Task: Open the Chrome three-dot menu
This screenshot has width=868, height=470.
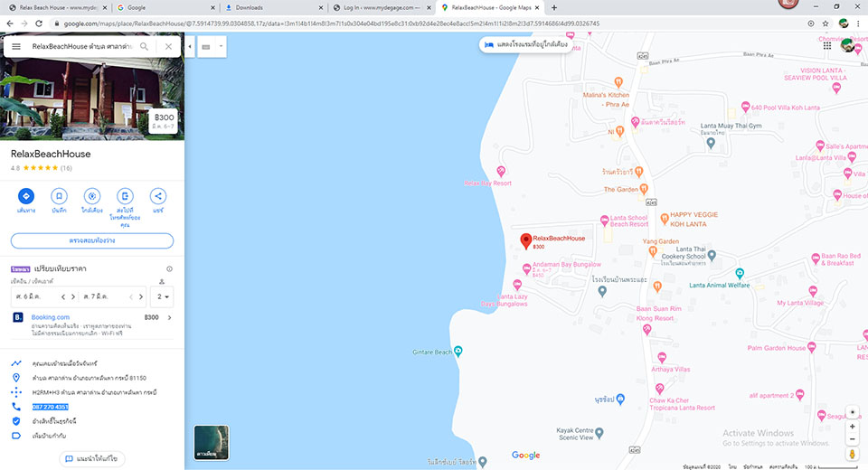Action: click(859, 23)
